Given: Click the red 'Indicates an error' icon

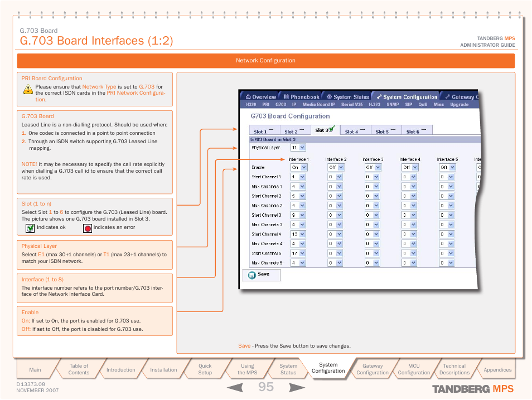Looking at the screenshot, I should [88, 228].
